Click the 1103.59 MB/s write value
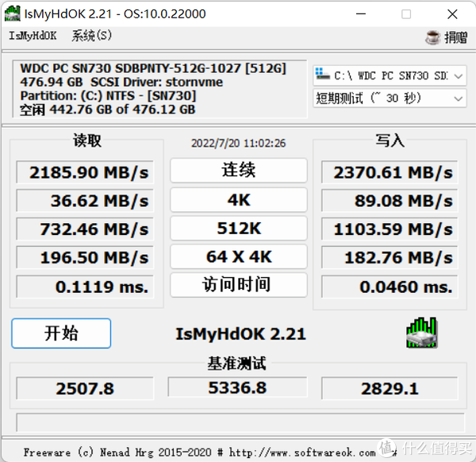The width and height of the screenshot is (476, 462). point(390,229)
